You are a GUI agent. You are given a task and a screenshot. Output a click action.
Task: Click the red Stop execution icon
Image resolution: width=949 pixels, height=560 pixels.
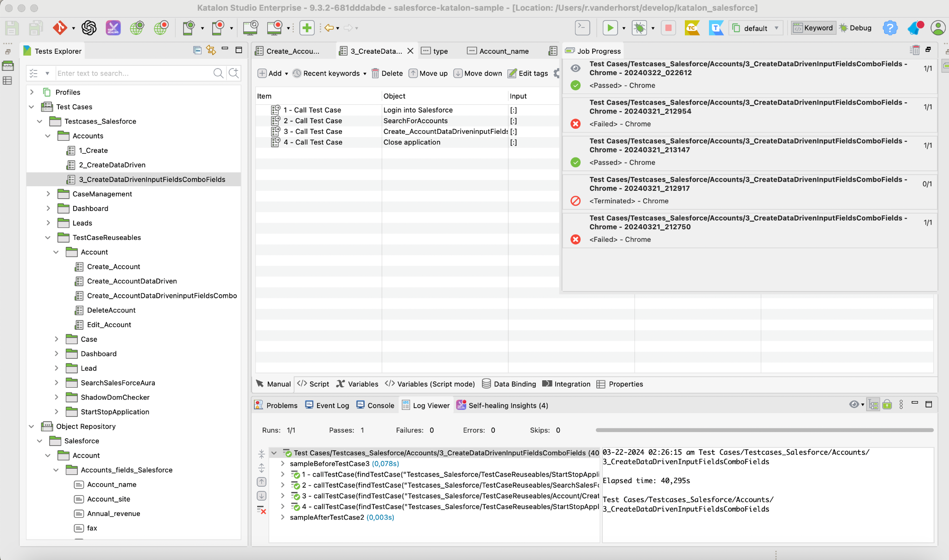coord(668,28)
